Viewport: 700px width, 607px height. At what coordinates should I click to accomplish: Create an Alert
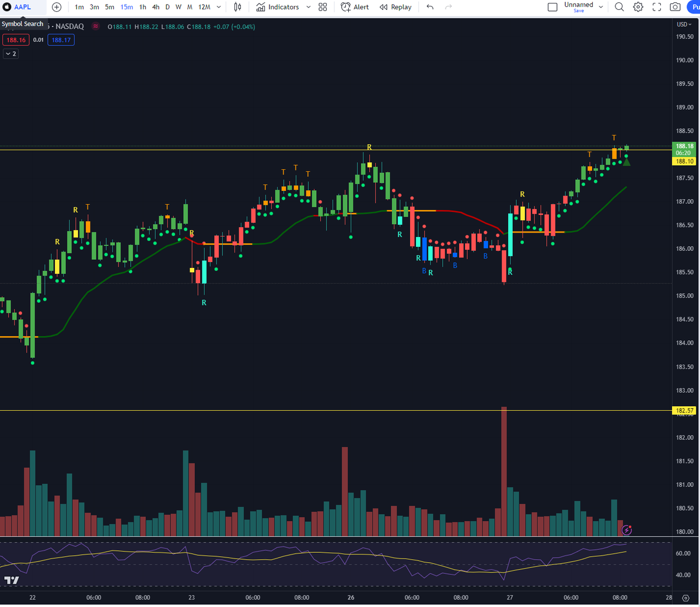355,7
